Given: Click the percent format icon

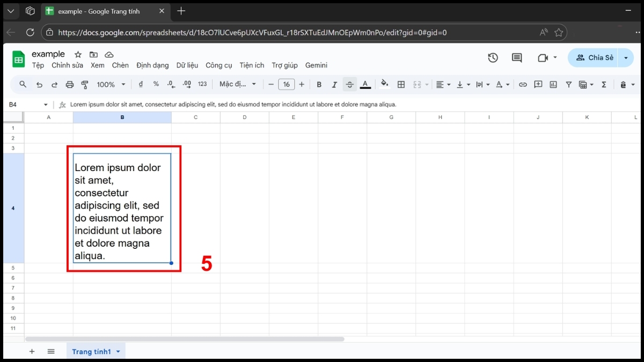Looking at the screenshot, I should coord(156,84).
